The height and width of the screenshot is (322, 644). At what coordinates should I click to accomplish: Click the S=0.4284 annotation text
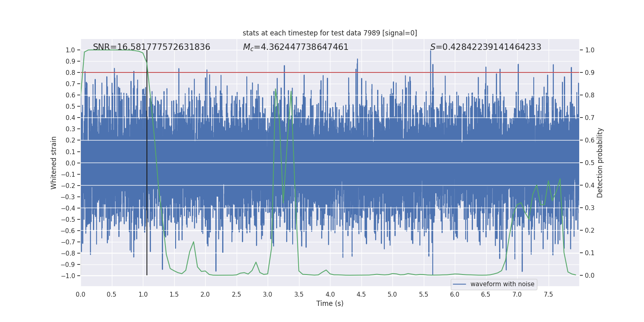tap(486, 47)
